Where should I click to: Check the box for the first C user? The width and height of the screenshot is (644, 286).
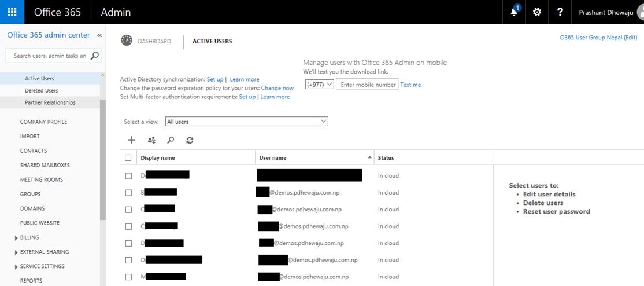tap(128, 210)
